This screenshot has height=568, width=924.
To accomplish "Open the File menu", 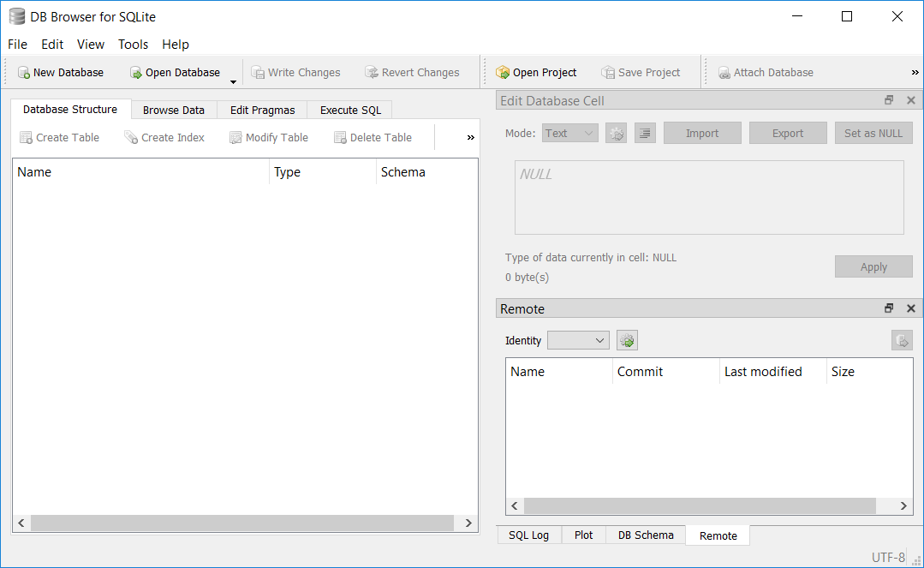I will (17, 45).
